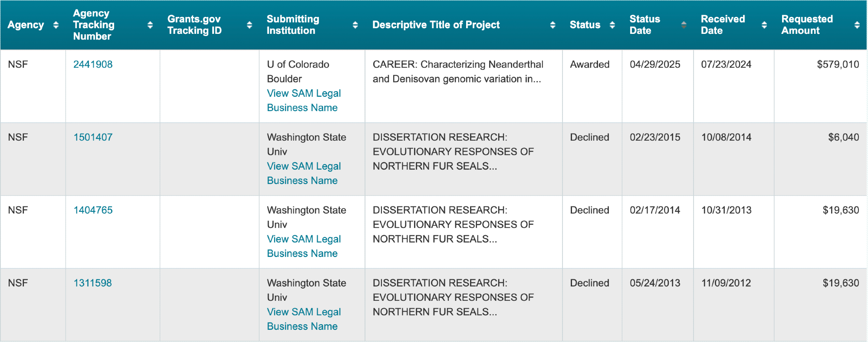Viewport: 868px width, 342px height.
Task: Click the Descriptive Title of Project header
Action: coord(436,25)
